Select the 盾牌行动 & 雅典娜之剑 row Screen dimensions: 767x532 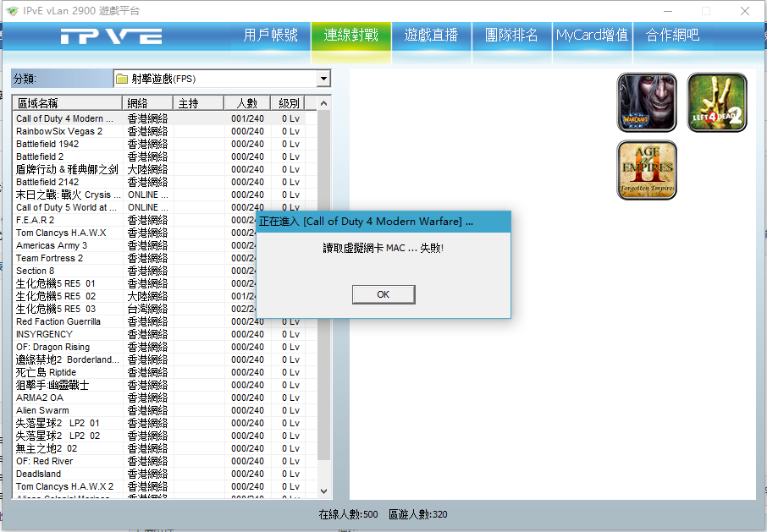point(164,169)
